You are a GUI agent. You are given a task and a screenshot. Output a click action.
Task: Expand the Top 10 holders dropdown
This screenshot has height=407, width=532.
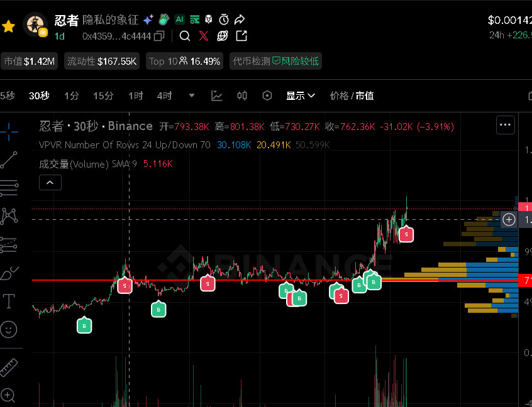tap(184, 61)
